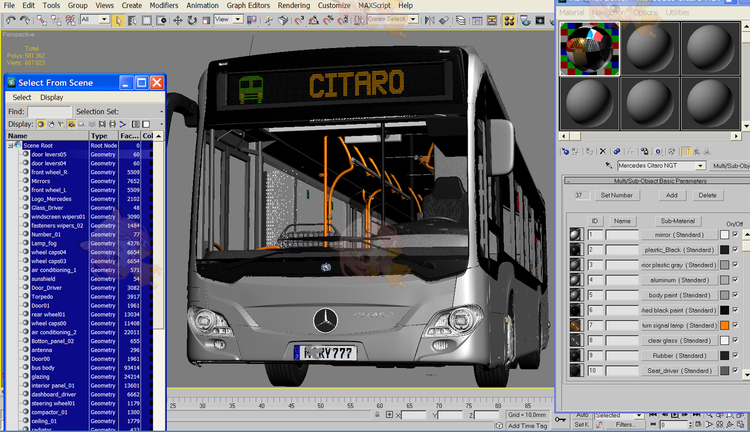Open the Mercedes Citaro NGT material name dropdown
This screenshot has width=750, height=432.
(700, 166)
